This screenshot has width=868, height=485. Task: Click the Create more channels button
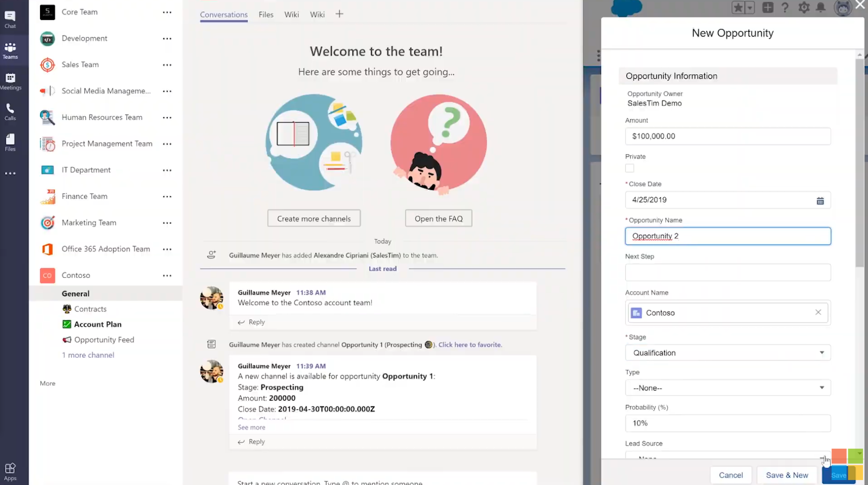pos(314,218)
